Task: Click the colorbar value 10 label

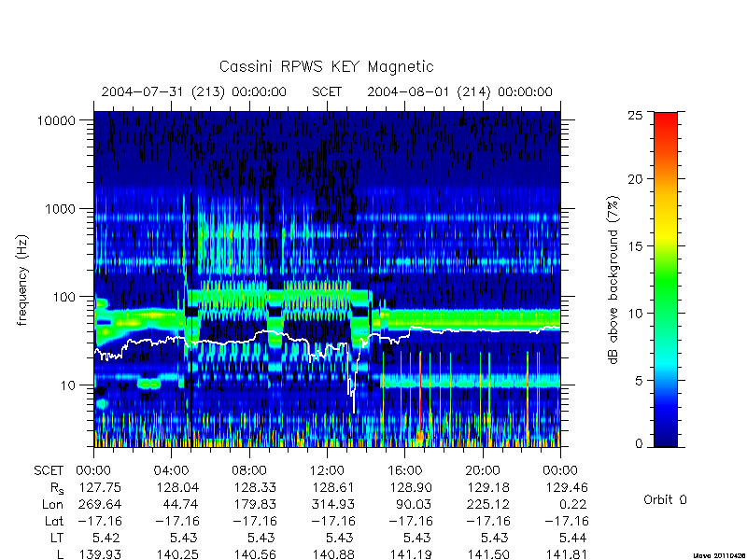Action: click(635, 314)
